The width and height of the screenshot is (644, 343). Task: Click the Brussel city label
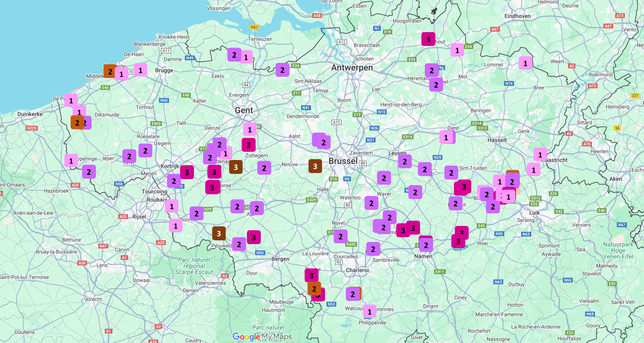coord(343,161)
